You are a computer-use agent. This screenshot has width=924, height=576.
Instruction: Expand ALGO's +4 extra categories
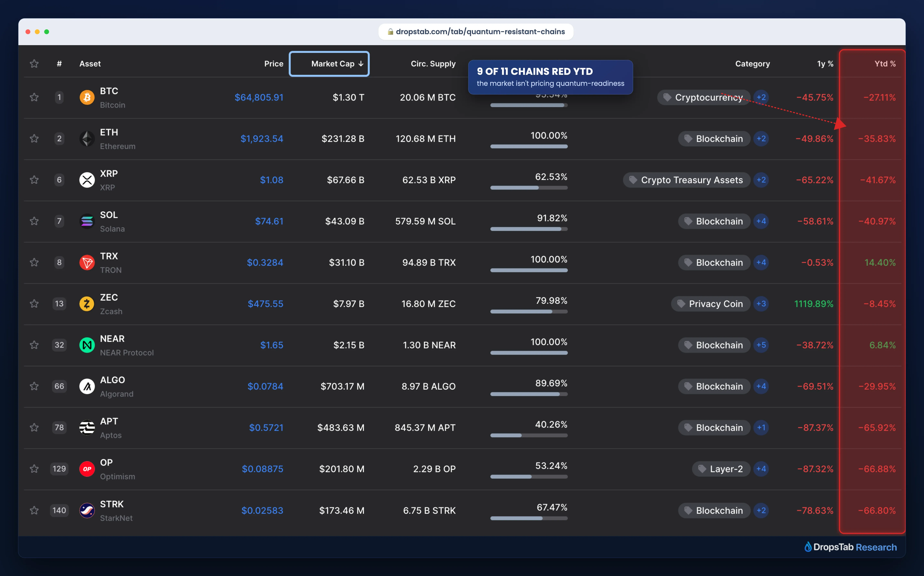761,386
